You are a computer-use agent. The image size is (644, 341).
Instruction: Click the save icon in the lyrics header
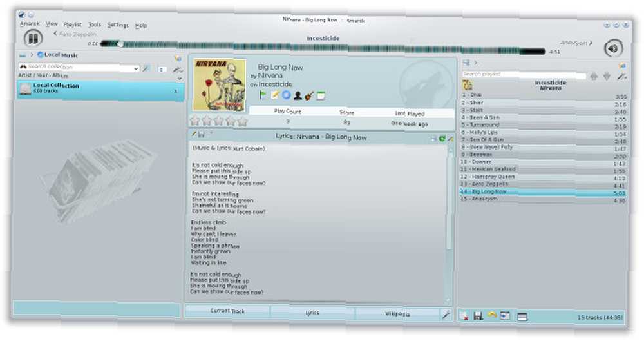(201, 135)
